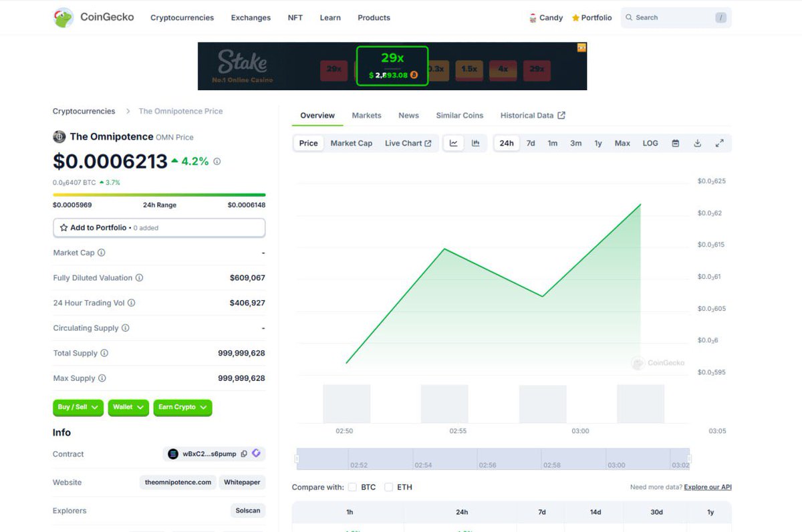Image resolution: width=802 pixels, height=532 pixels.
Task: Switch to the Overview tab
Action: [317, 116]
